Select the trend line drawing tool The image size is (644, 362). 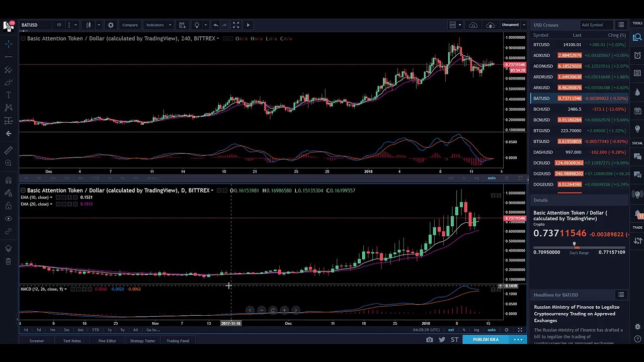pyautogui.click(x=9, y=57)
